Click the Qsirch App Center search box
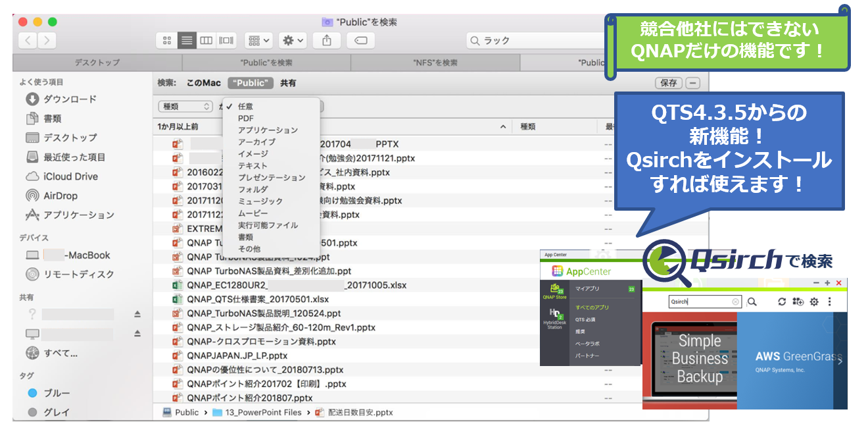Viewport: 868px width, 422px height. 704,302
